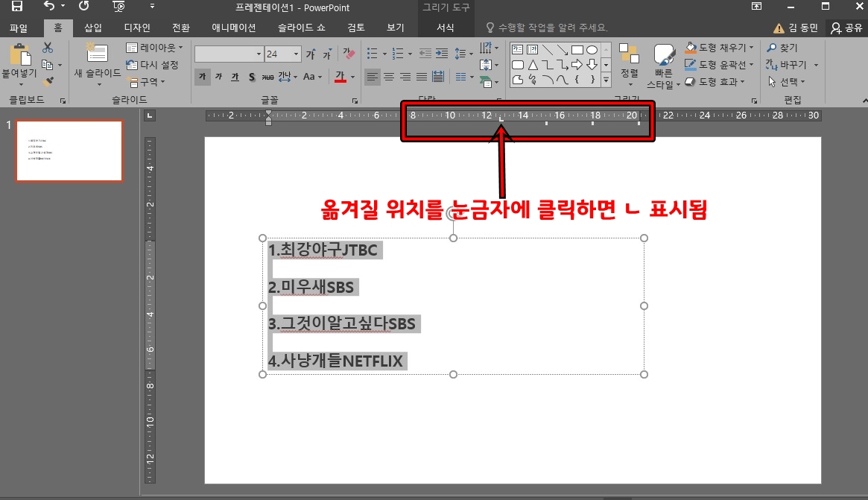Switch to the 애니메이션 tab
The width and height of the screenshot is (868, 500).
coord(234,28)
